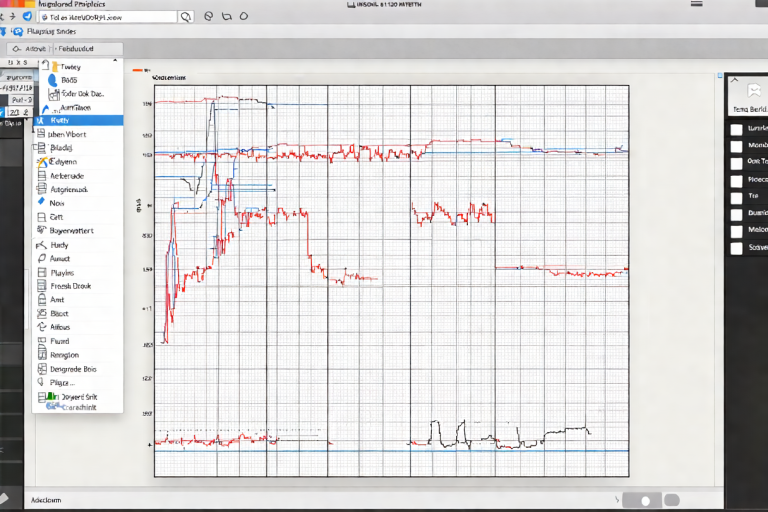The width and height of the screenshot is (768, 512).
Task: Click the icon next to Edyenn item
Action: pyautogui.click(x=41, y=161)
